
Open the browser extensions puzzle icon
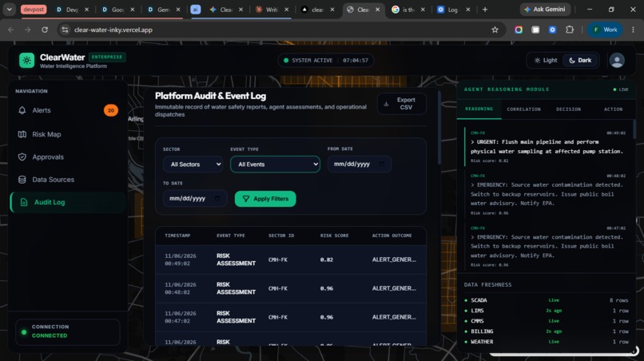pos(570,30)
